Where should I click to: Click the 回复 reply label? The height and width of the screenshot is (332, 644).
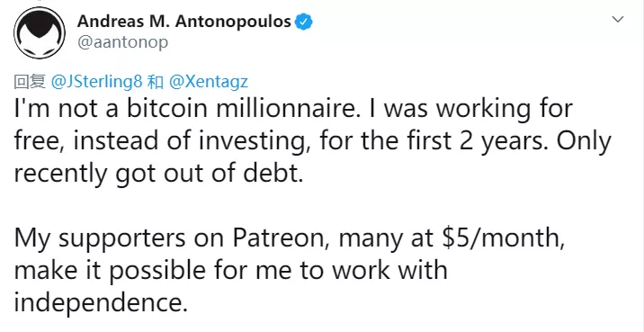pyautogui.click(x=30, y=82)
